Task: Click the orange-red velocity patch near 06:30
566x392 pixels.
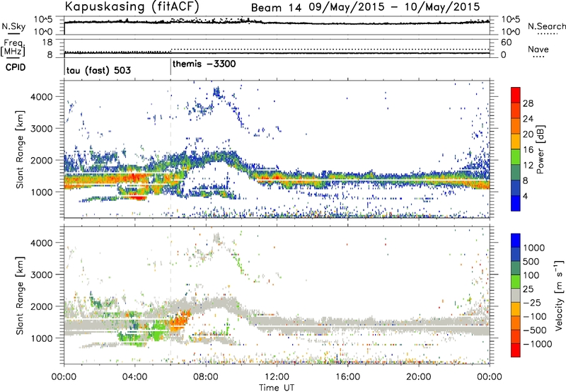Action: tap(180, 320)
